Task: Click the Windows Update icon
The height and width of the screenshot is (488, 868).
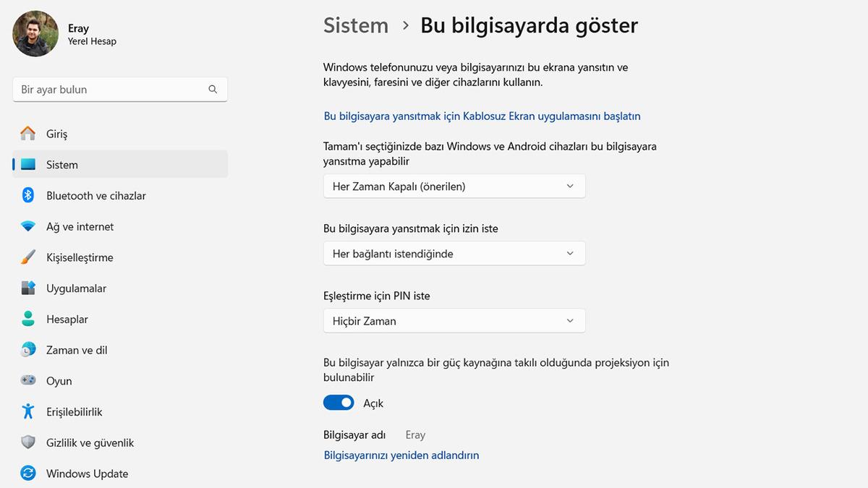Action: click(27, 473)
